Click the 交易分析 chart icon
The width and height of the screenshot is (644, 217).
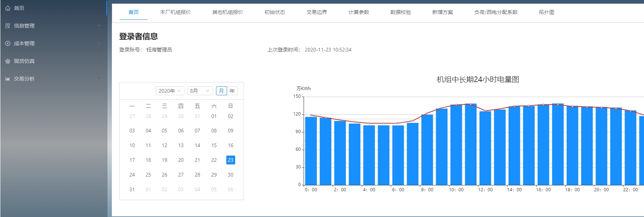point(8,79)
